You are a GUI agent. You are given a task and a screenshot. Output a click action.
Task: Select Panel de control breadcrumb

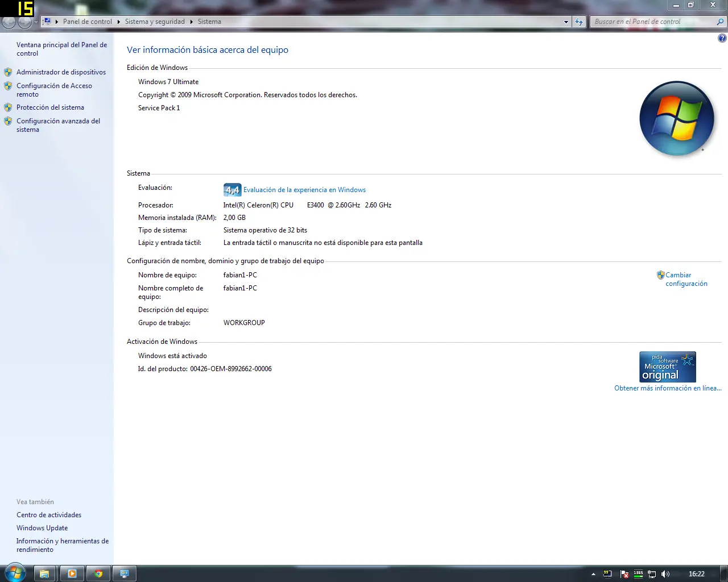tap(88, 22)
